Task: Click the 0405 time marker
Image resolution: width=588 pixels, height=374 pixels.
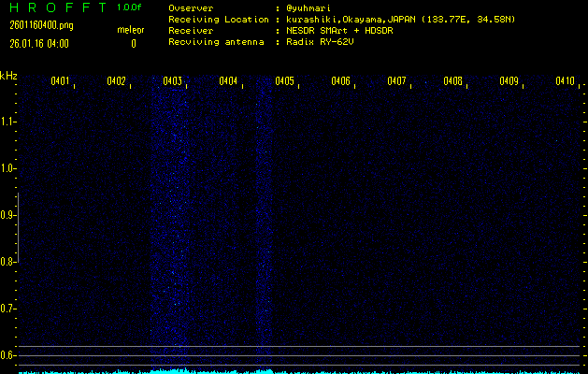Action: (x=284, y=81)
